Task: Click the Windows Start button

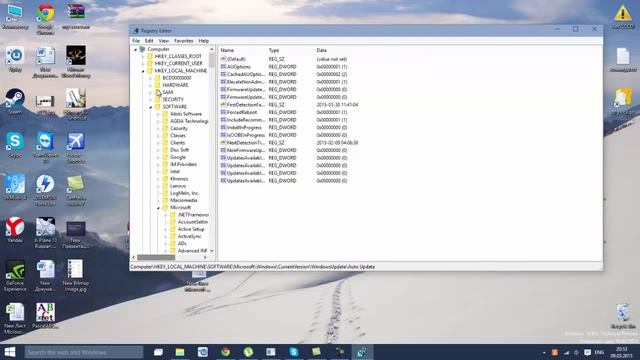Action: pos(10,352)
